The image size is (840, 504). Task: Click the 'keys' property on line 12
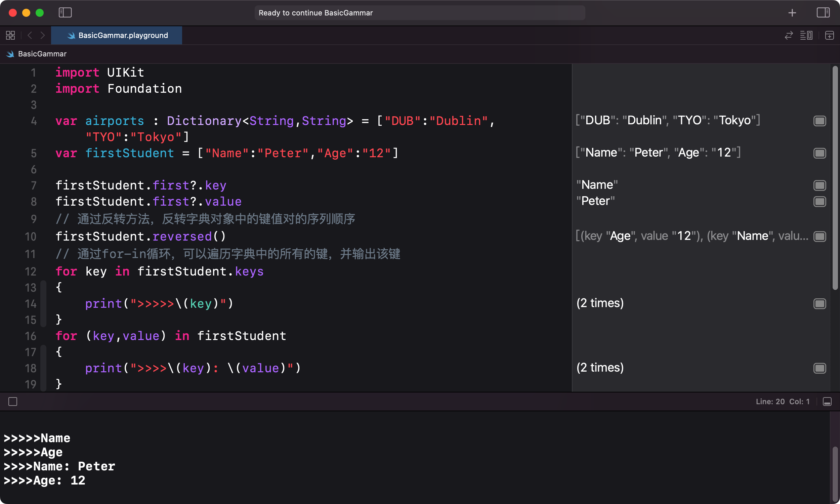click(x=249, y=271)
